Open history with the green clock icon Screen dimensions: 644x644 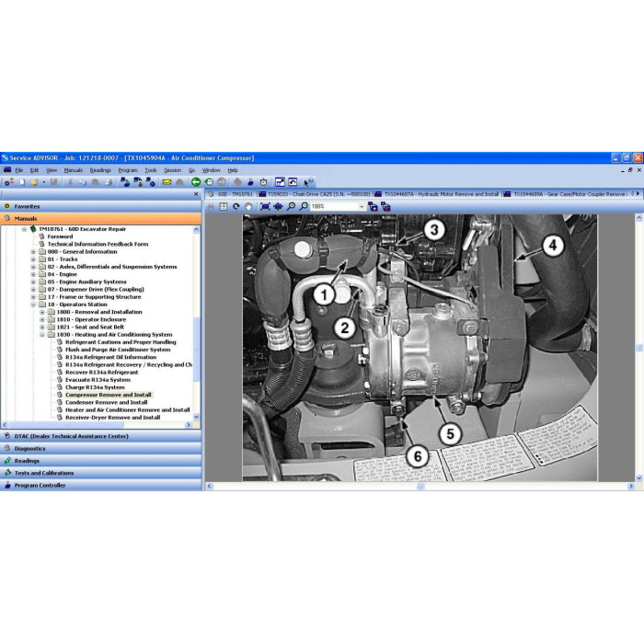coord(209,182)
